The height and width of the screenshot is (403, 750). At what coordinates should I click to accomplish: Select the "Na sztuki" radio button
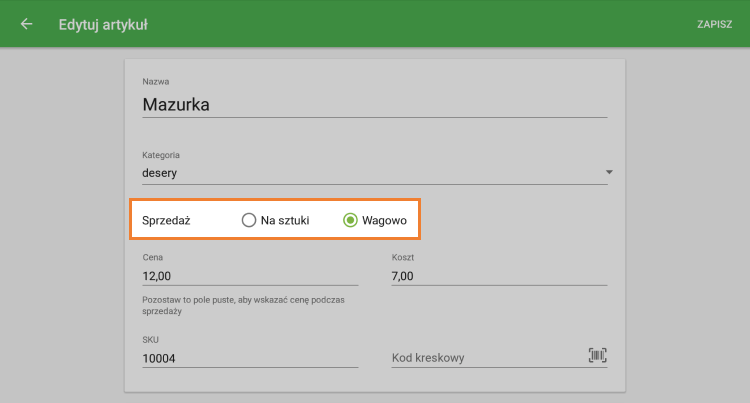coord(249,220)
